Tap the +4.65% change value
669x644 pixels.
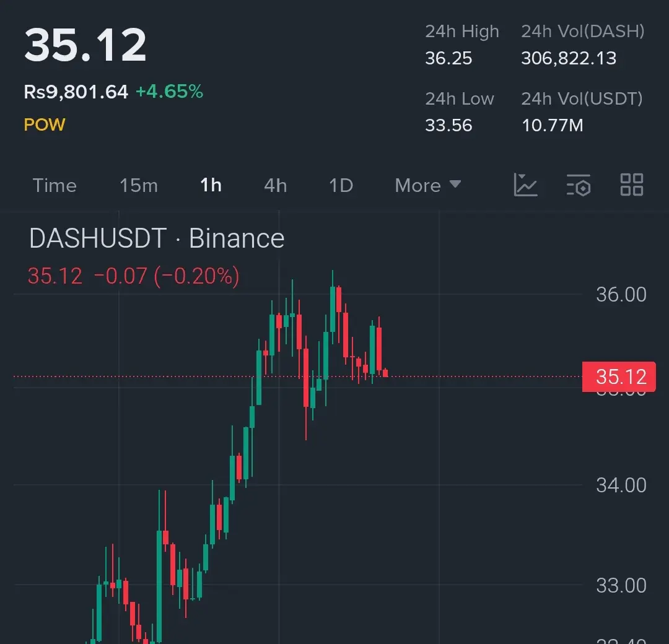pyautogui.click(x=169, y=91)
